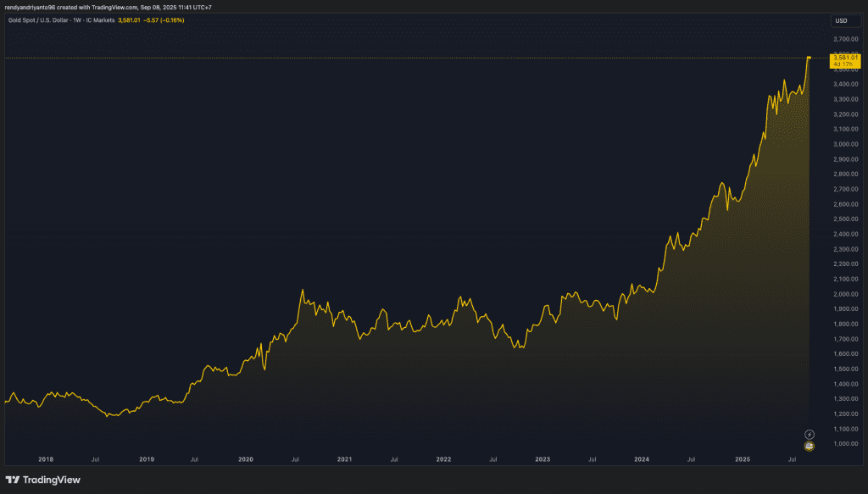Screen dimensions: 868x494
Task: Click the yellow last-price dot on the chart line
Action: tap(809, 58)
